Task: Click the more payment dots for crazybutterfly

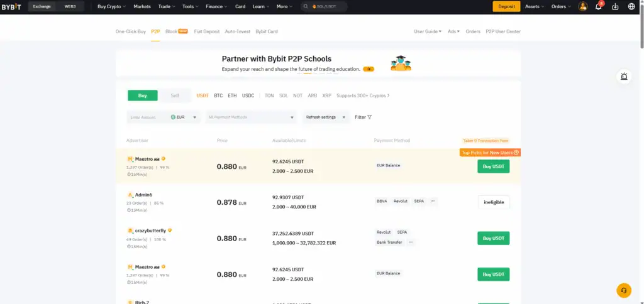Action: pyautogui.click(x=411, y=242)
